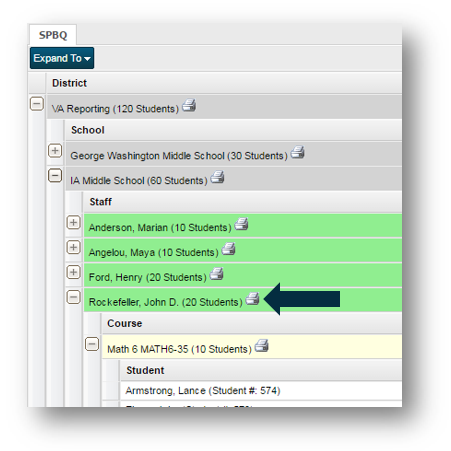Collapse IA Middle School node
The image size is (451, 451).
pos(55,175)
